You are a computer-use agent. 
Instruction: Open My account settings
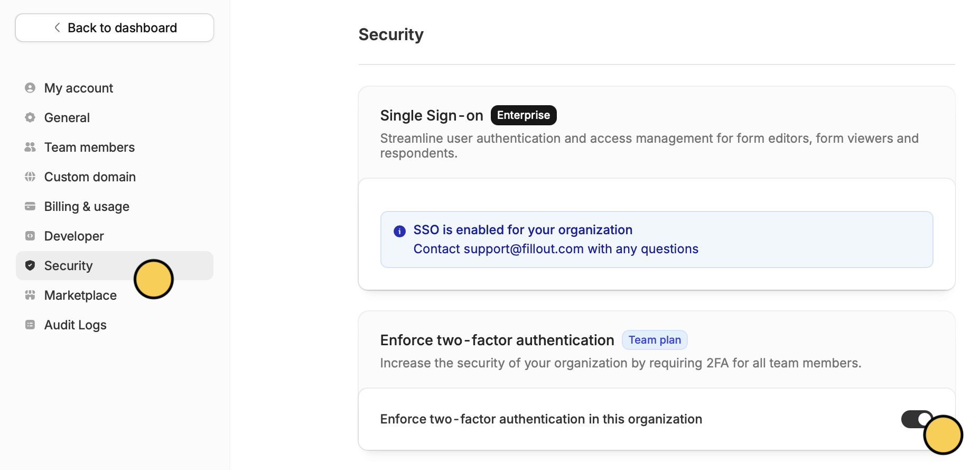[79, 88]
